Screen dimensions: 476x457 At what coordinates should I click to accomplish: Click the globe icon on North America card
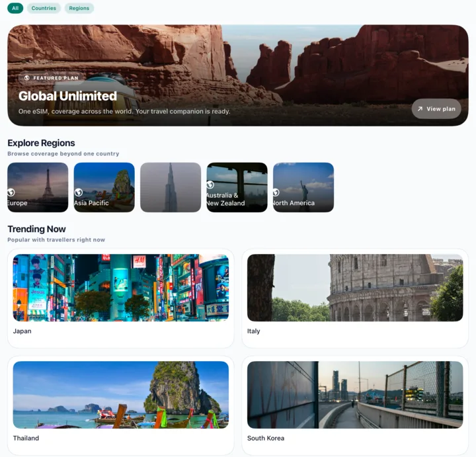tap(276, 192)
